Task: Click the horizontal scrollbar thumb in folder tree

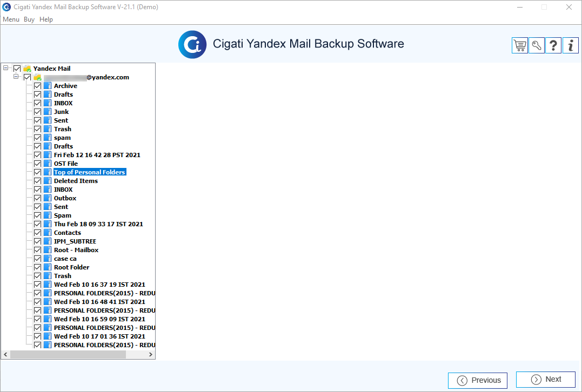Action: 68,355
